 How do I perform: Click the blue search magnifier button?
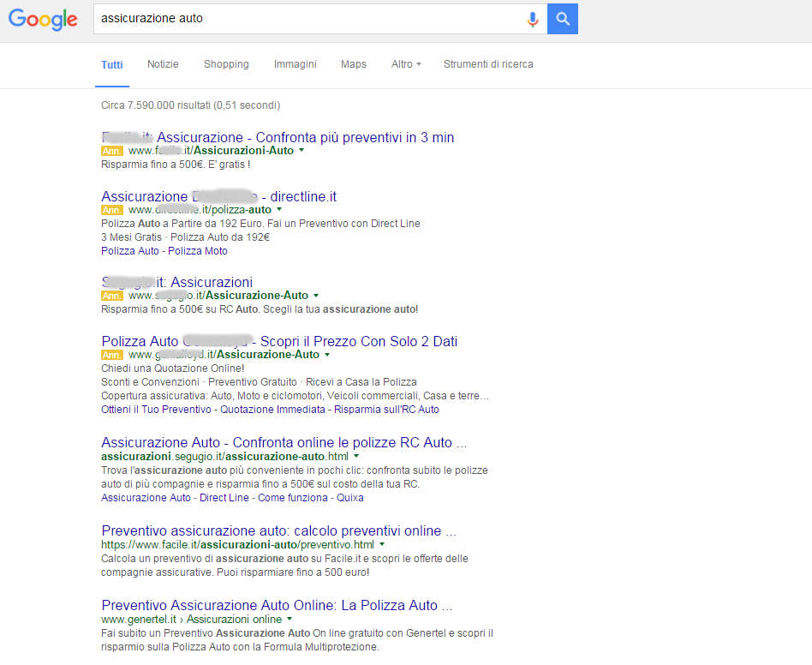(563, 19)
